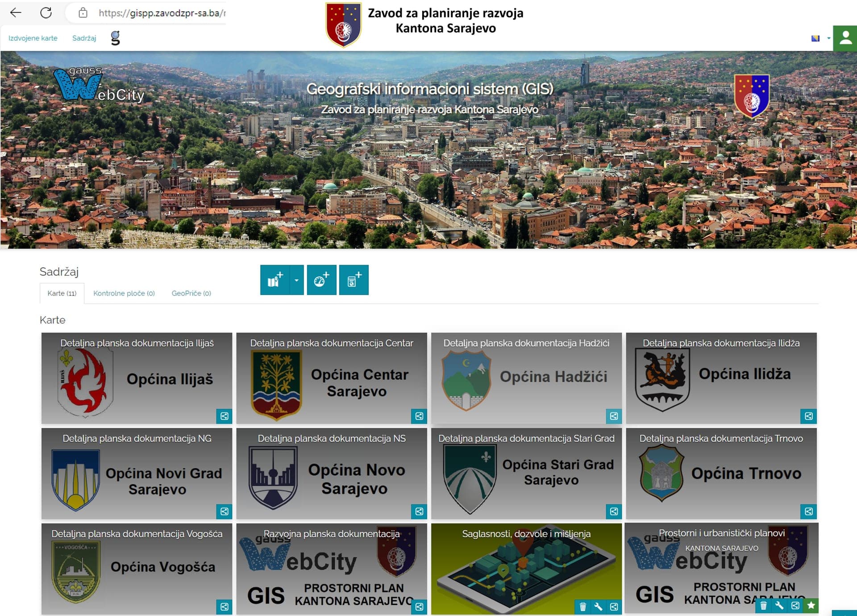Open the language flag dropdown

[820, 38]
